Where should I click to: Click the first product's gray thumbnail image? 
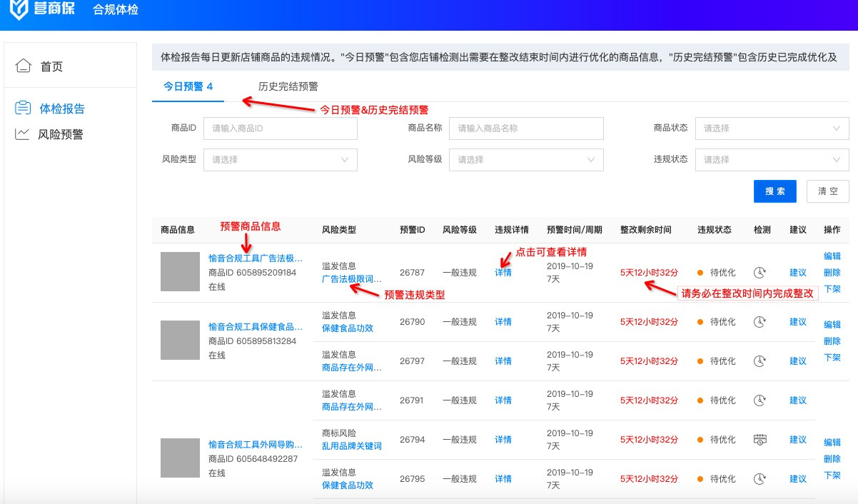[x=180, y=271]
